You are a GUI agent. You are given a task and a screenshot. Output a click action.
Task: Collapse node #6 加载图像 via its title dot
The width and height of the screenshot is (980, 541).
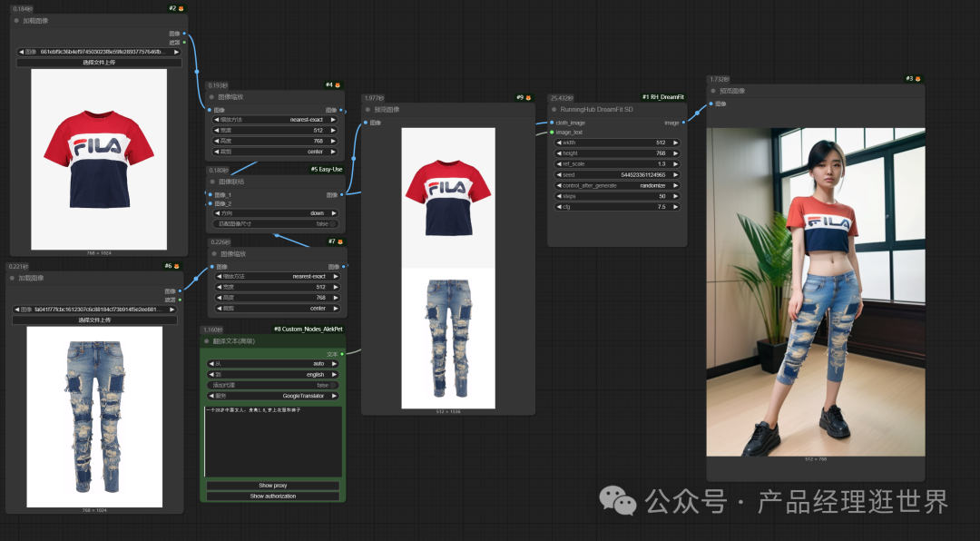[12, 278]
